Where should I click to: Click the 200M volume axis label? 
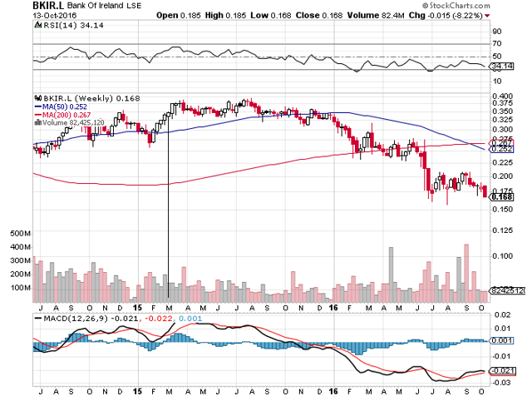pos(21,275)
